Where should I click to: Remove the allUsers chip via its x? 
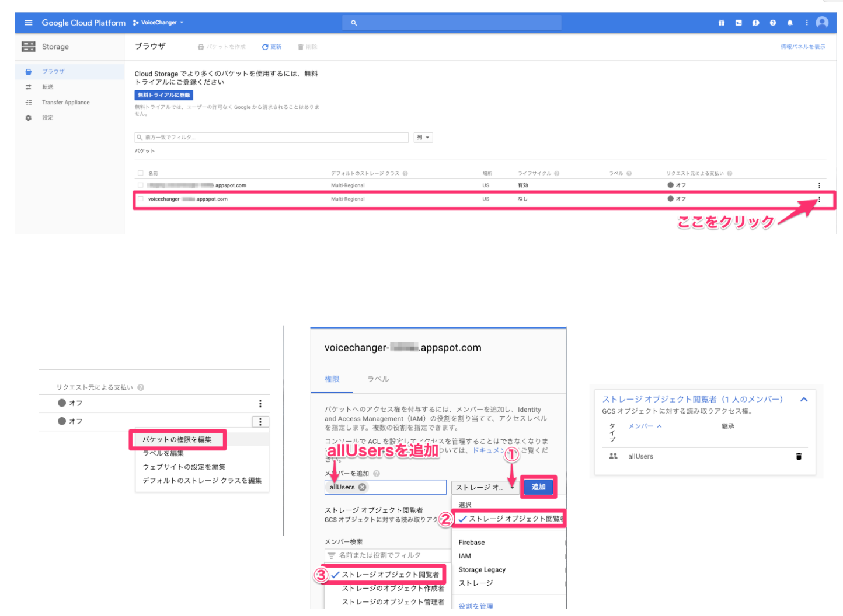tap(363, 487)
